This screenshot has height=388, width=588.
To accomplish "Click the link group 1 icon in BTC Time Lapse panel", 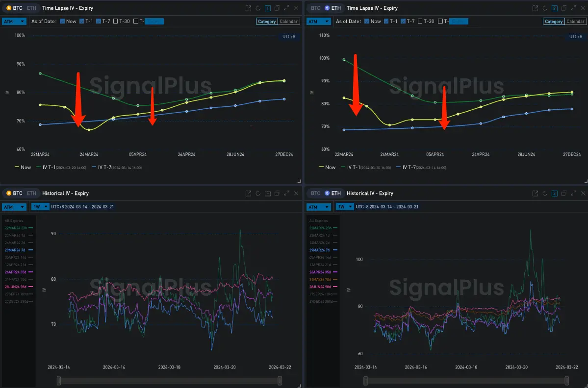I will tap(267, 8).
